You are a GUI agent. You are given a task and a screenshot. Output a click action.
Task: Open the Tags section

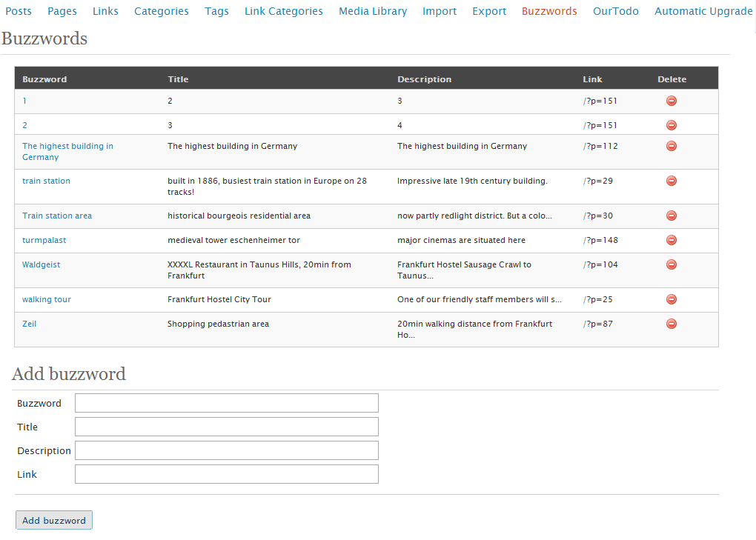(216, 11)
